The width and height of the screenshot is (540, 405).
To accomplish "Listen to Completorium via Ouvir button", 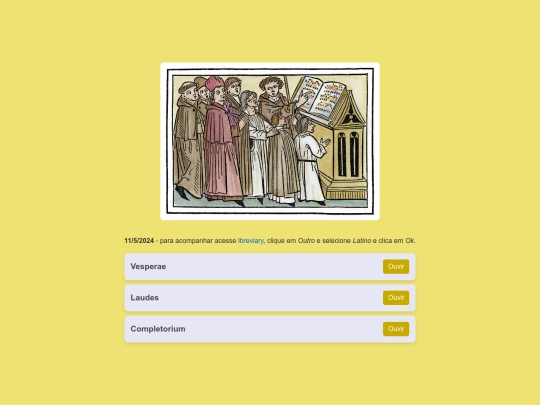I will click(396, 329).
